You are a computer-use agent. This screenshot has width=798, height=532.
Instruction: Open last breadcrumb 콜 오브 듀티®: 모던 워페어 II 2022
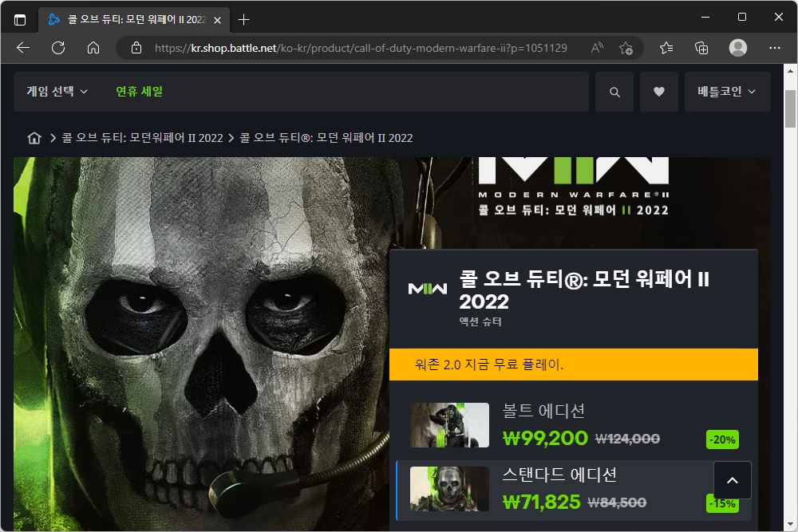pos(326,138)
